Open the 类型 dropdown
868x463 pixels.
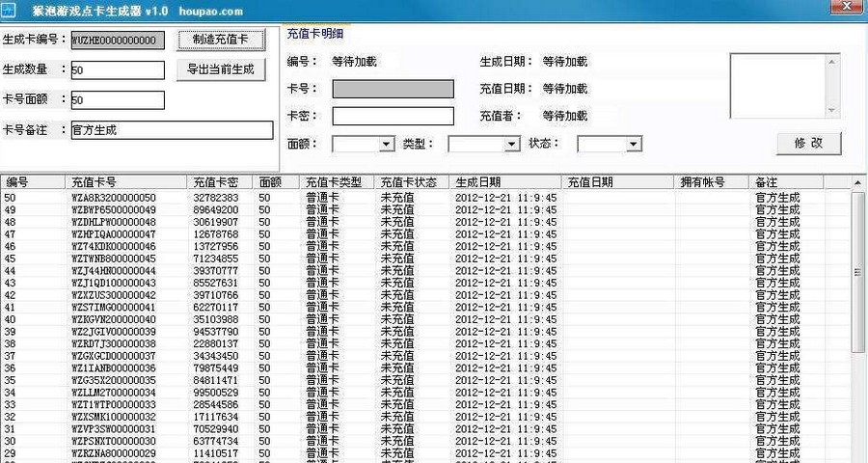(x=512, y=145)
